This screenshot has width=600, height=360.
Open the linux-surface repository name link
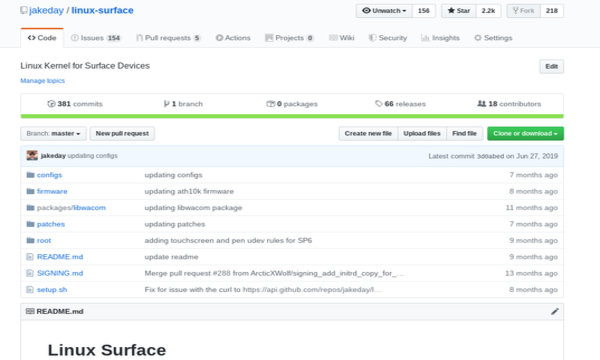102,10
